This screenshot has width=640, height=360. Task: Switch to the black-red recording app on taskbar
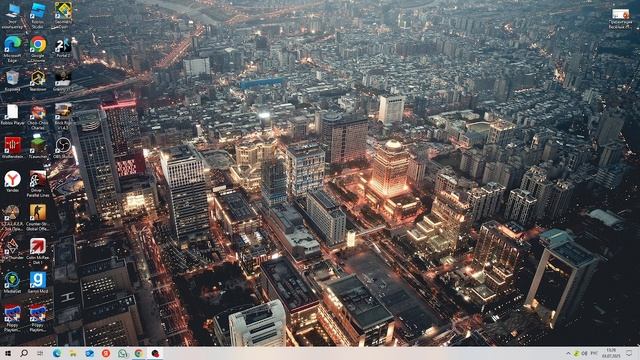155,353
